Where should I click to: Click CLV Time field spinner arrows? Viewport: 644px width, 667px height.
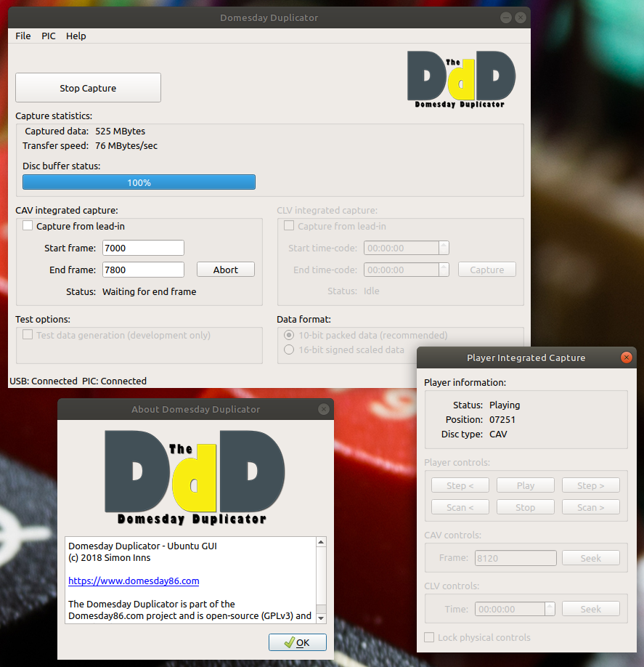click(x=550, y=609)
